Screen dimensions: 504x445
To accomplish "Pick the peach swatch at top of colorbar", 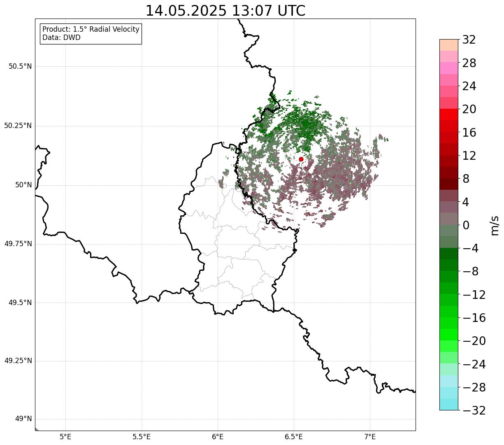I will click(x=448, y=45).
